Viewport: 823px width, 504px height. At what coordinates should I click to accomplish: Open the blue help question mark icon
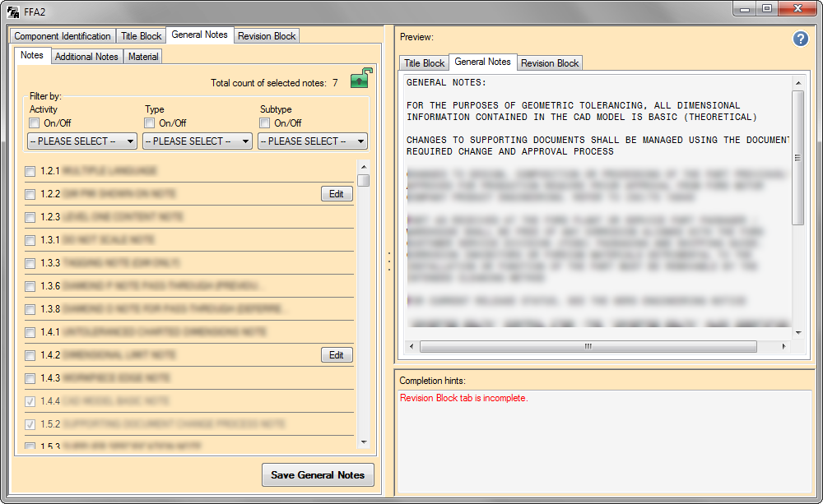(800, 39)
